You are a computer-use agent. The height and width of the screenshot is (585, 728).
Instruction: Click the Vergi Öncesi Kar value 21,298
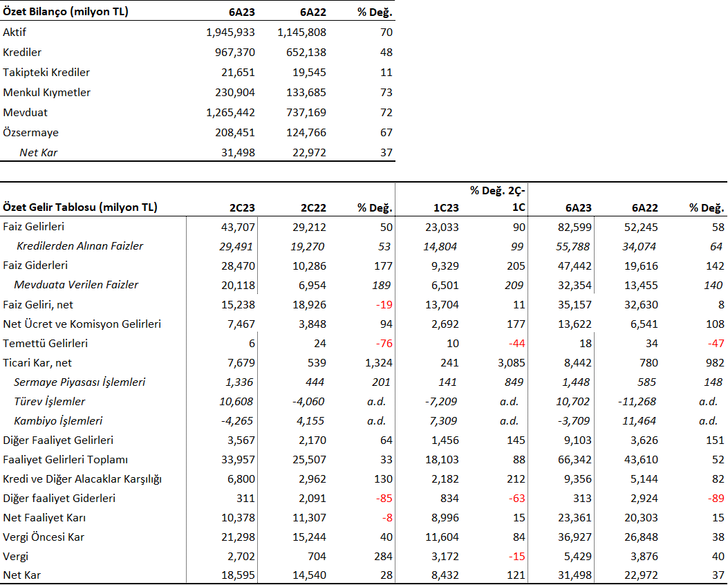point(239,538)
